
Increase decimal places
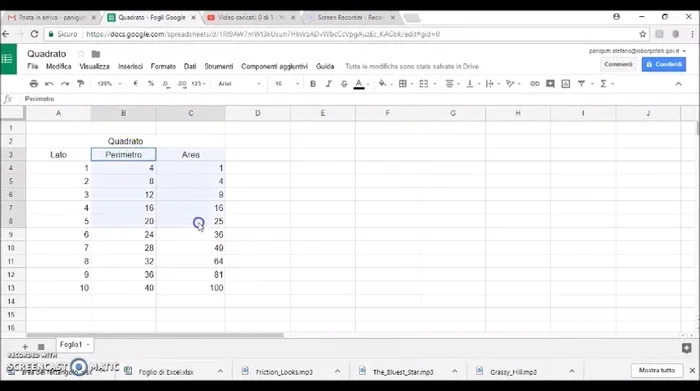tap(182, 83)
